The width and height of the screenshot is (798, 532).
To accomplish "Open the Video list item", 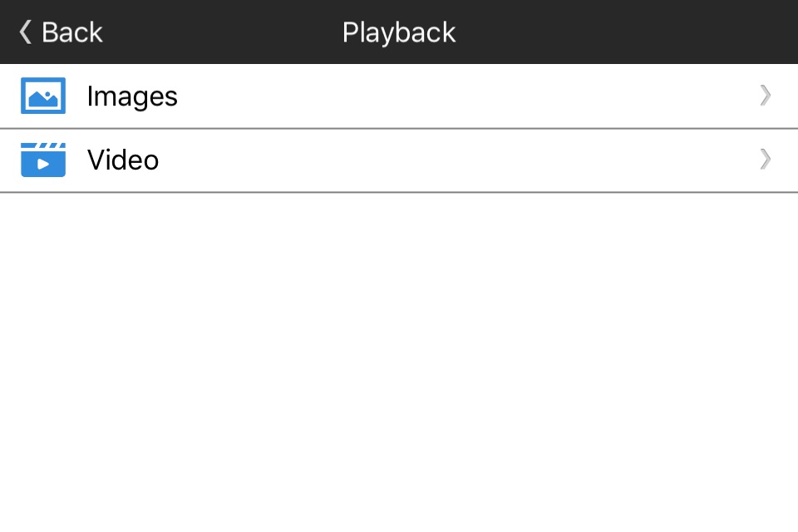I will click(399, 161).
